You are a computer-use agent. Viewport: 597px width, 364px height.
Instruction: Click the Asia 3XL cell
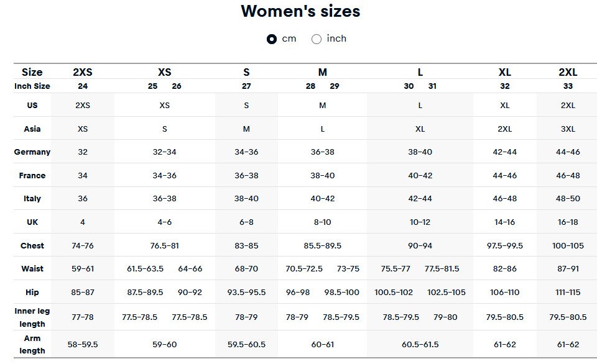click(568, 129)
